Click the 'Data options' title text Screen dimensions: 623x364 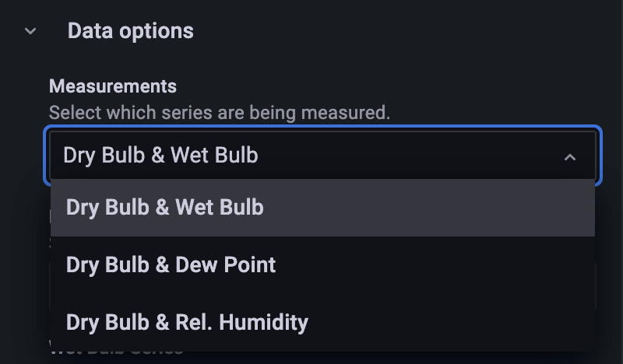(x=130, y=31)
